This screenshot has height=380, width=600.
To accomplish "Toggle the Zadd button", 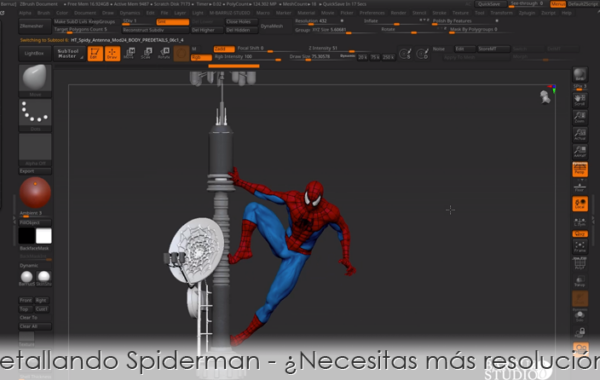I will click(x=224, y=49).
